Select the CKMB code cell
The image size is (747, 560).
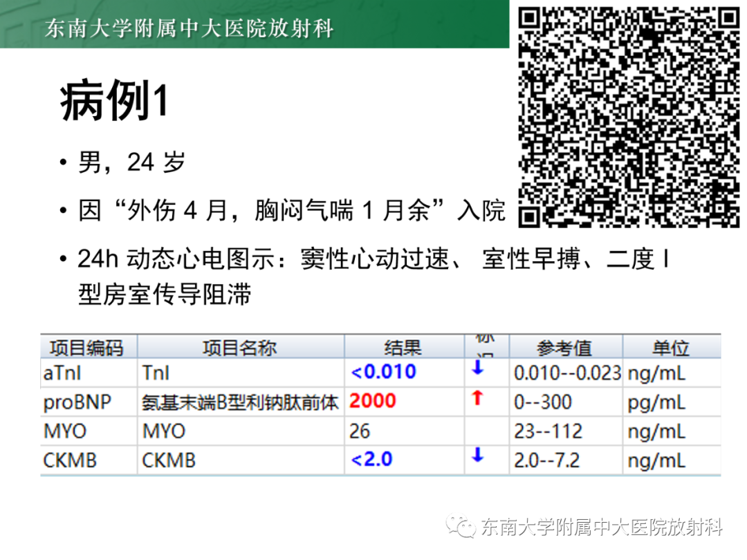pyautogui.click(x=89, y=460)
